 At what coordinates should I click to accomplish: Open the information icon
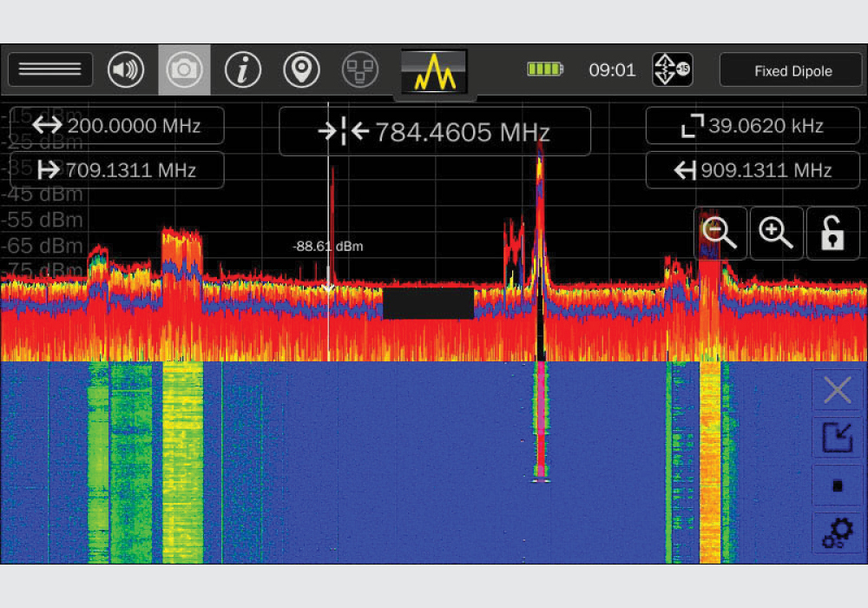(243, 70)
